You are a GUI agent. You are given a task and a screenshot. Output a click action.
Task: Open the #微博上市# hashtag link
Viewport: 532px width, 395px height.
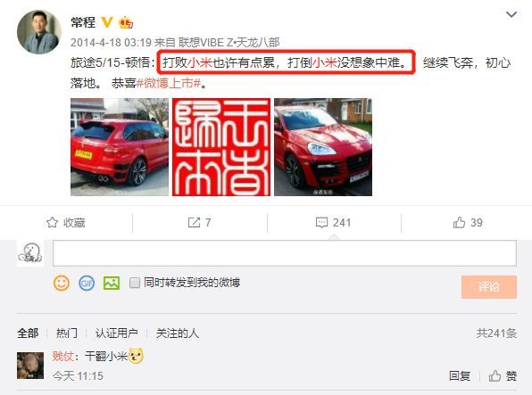169,83
